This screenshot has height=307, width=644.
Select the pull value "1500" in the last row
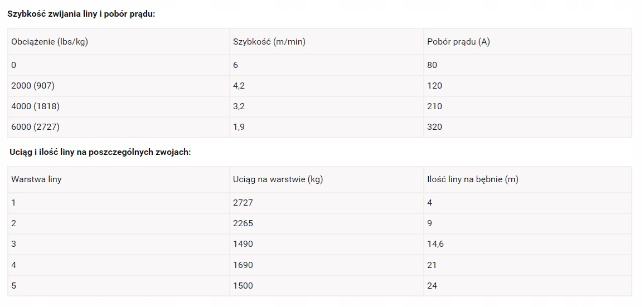[x=243, y=286]
